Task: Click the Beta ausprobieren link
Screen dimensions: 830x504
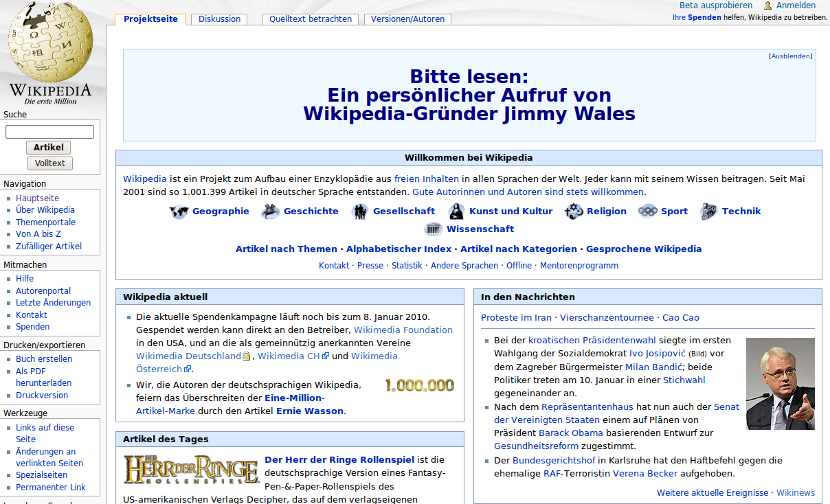Action: point(716,5)
